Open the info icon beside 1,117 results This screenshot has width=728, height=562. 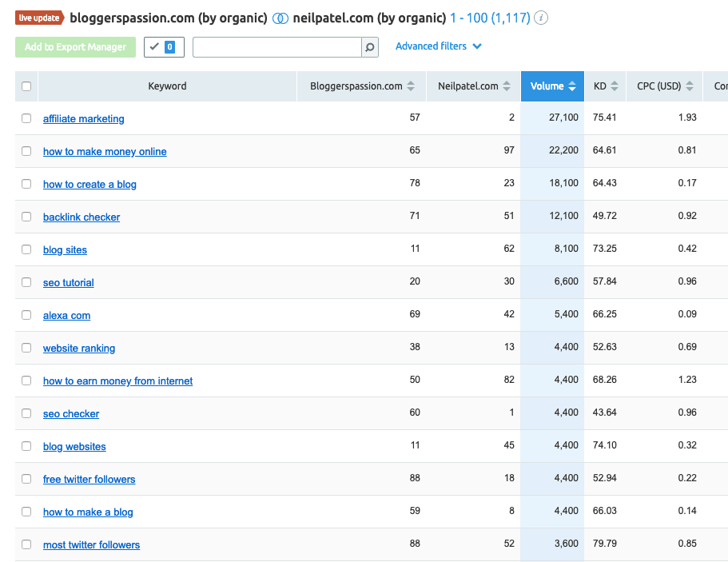(541, 18)
